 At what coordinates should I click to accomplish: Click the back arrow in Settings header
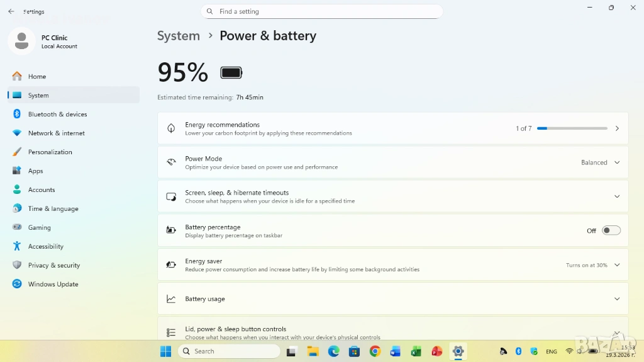pyautogui.click(x=11, y=11)
